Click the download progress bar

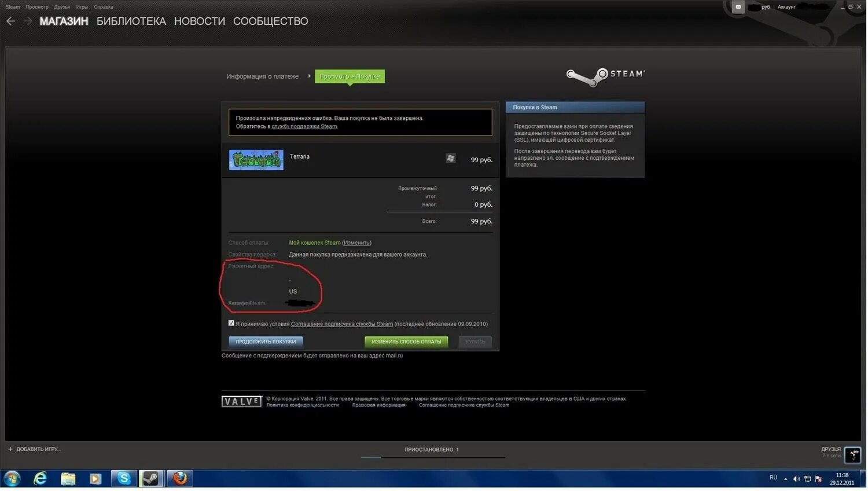(433, 457)
